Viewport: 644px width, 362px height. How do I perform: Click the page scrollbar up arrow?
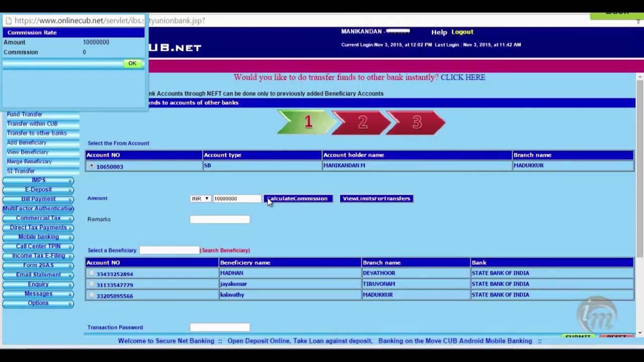(x=640, y=77)
